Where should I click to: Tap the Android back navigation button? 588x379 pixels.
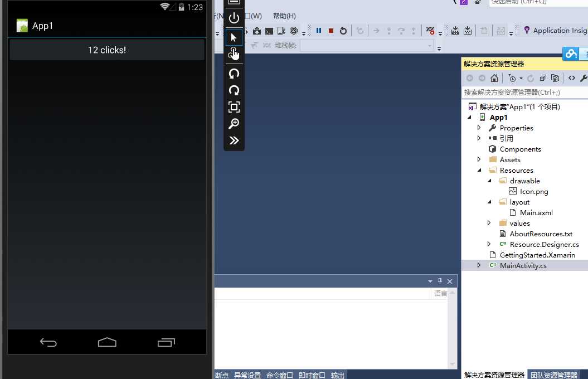(48, 342)
